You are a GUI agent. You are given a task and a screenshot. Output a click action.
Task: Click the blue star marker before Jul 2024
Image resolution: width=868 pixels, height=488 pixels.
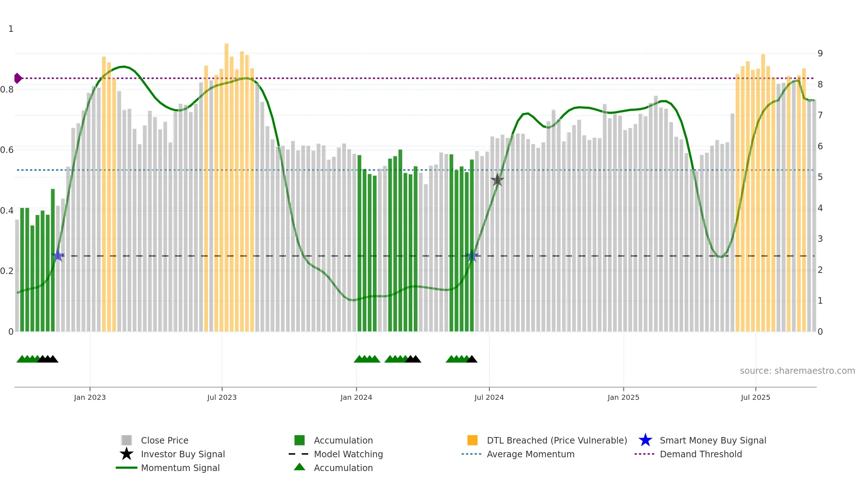point(472,256)
